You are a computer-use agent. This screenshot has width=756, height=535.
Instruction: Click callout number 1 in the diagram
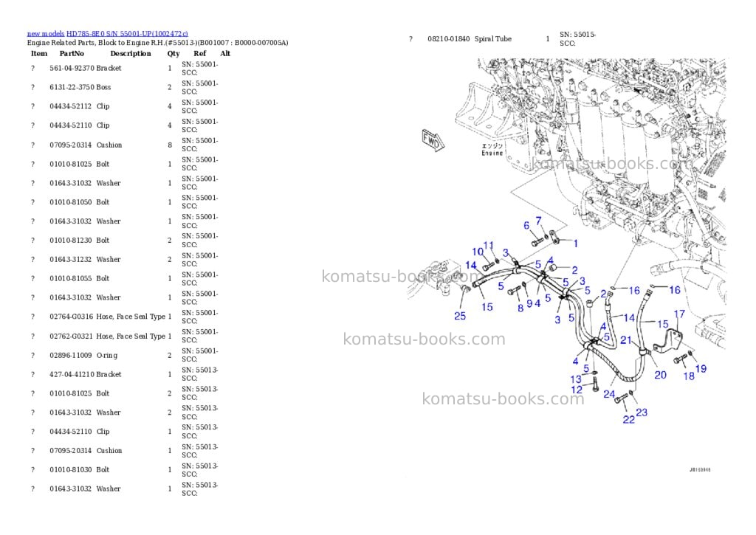click(x=575, y=244)
